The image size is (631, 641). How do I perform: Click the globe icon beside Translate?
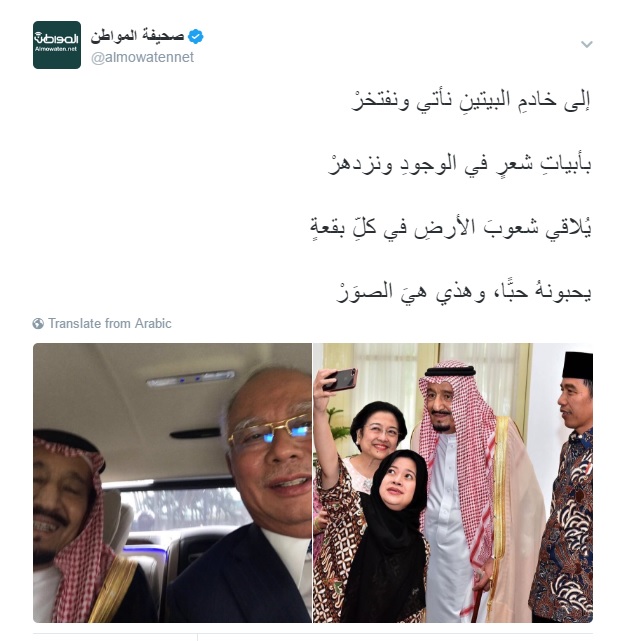(x=38, y=323)
